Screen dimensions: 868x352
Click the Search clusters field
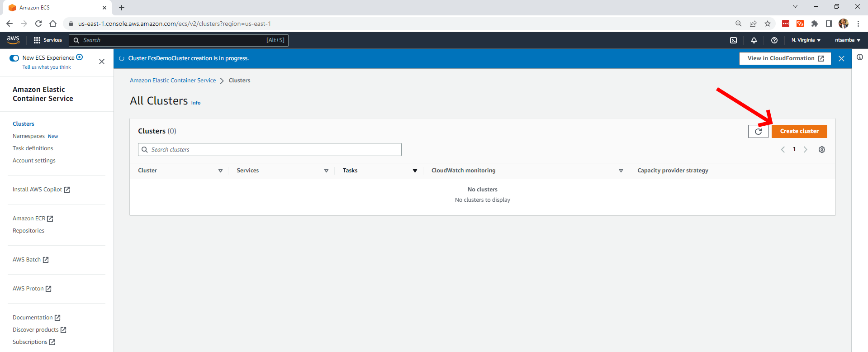pos(270,150)
